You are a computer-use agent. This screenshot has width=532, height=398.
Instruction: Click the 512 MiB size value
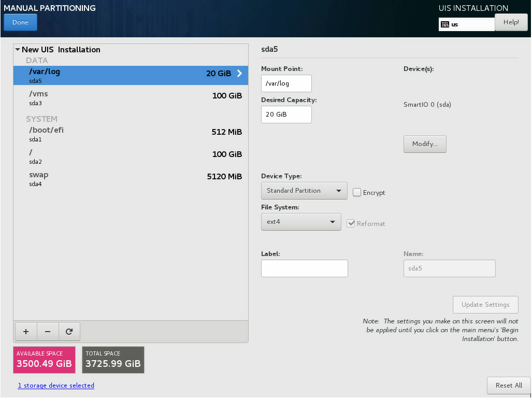point(227,132)
